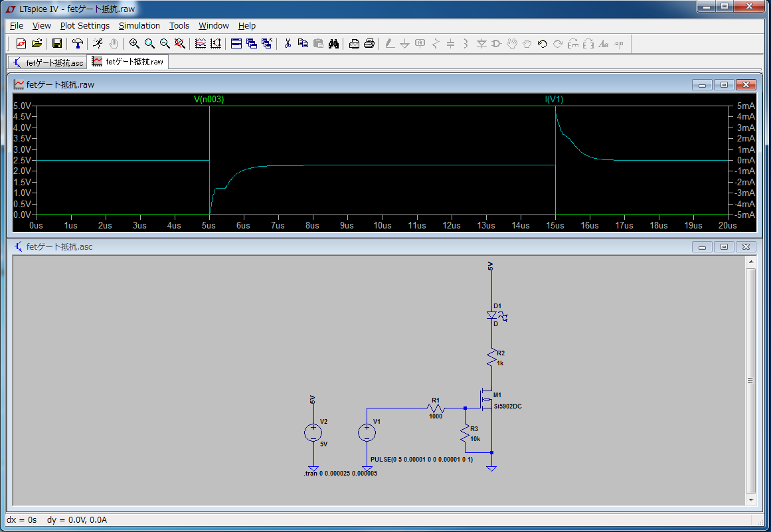Click the R1 resistor in schematic
Viewport: 771px width, 532px height.
click(436, 408)
